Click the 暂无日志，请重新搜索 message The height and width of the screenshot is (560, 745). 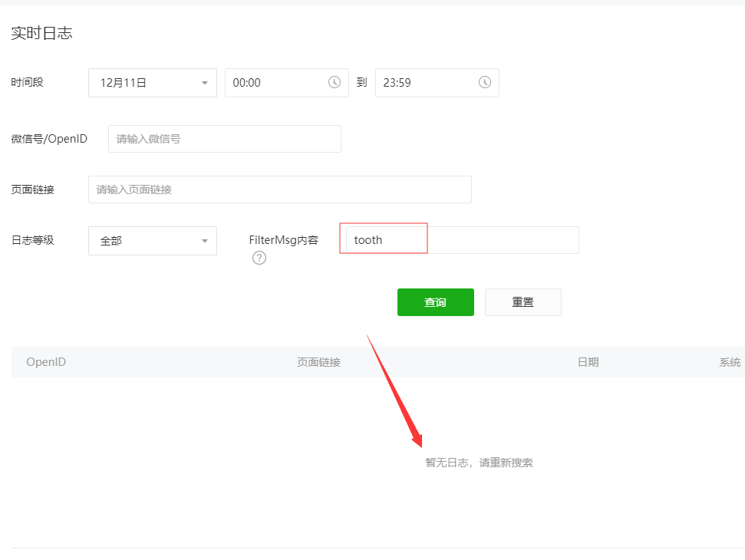coord(479,463)
